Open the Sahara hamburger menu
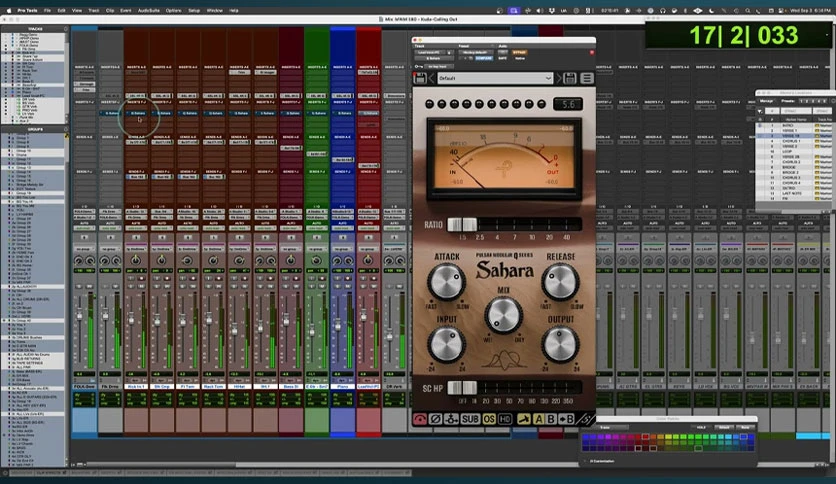The width and height of the screenshot is (836, 484). pyautogui.click(x=587, y=78)
